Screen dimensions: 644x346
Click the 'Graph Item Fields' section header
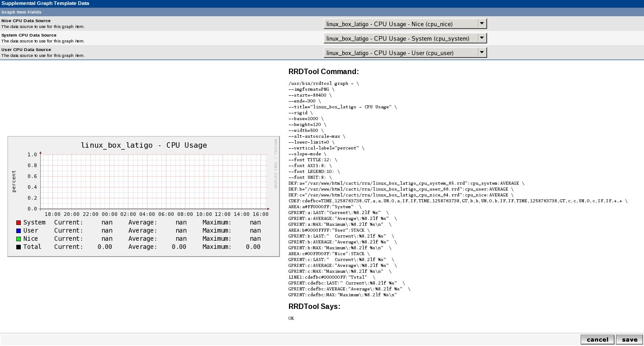click(x=21, y=12)
